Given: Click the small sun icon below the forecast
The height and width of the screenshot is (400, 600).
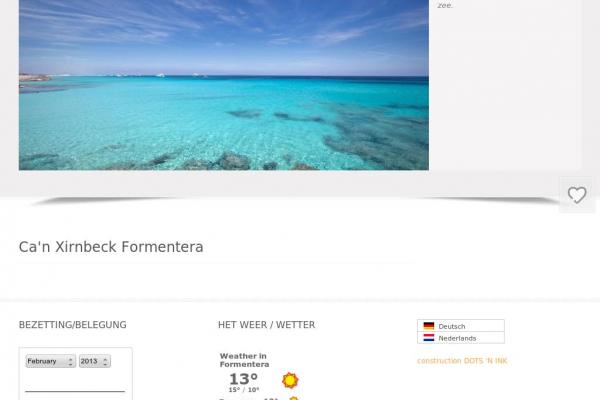Looking at the screenshot, I should click(293, 398).
